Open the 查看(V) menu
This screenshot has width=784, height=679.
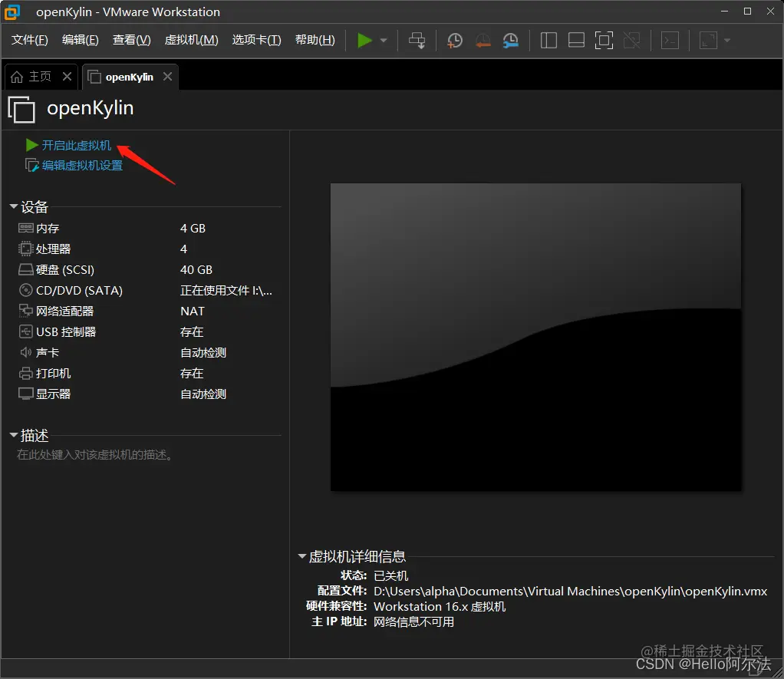(131, 39)
